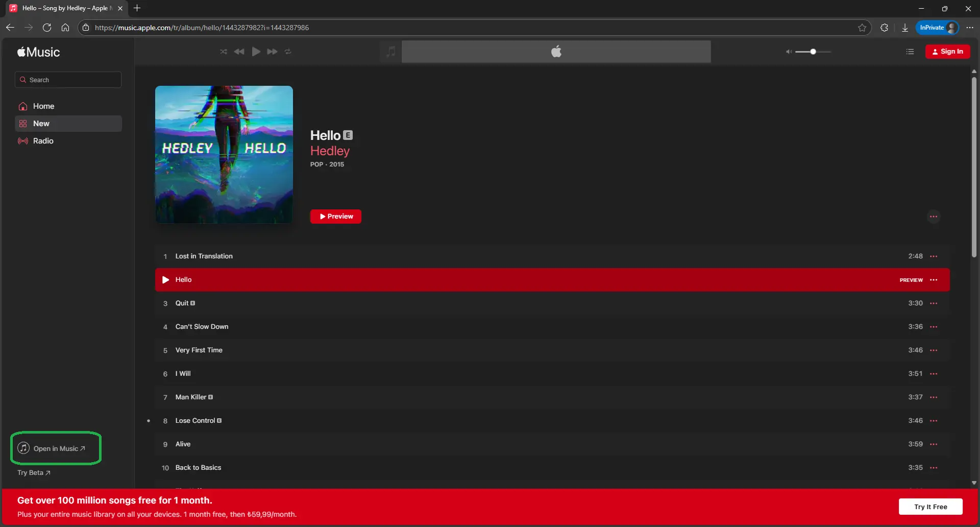This screenshot has width=980, height=527.
Task: Open the New section
Action: pyautogui.click(x=68, y=124)
